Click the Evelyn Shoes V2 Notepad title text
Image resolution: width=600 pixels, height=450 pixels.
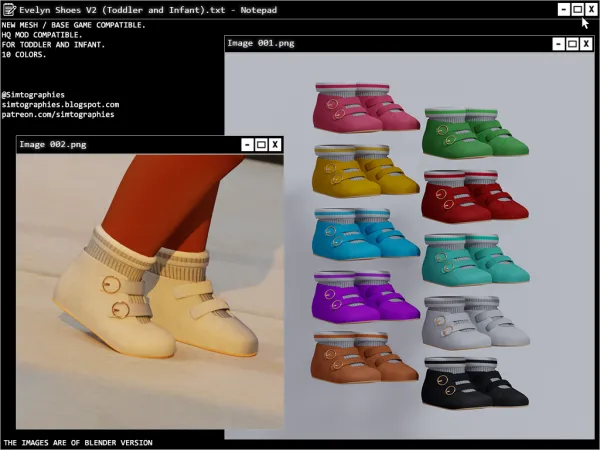pos(148,10)
